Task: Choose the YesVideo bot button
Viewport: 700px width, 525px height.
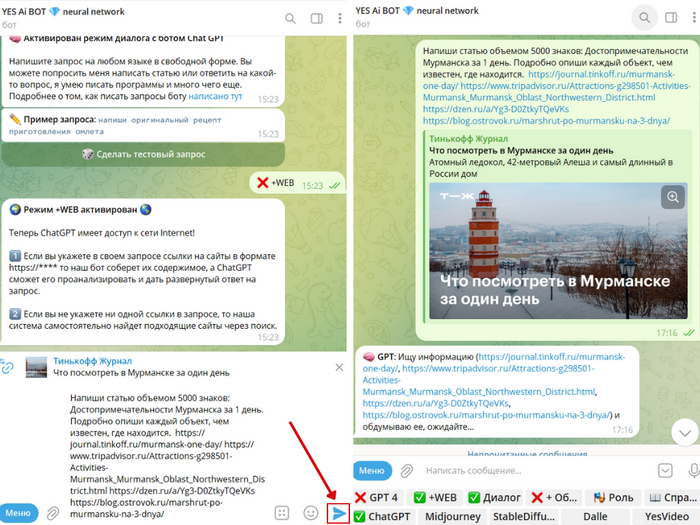Action: pos(666,517)
